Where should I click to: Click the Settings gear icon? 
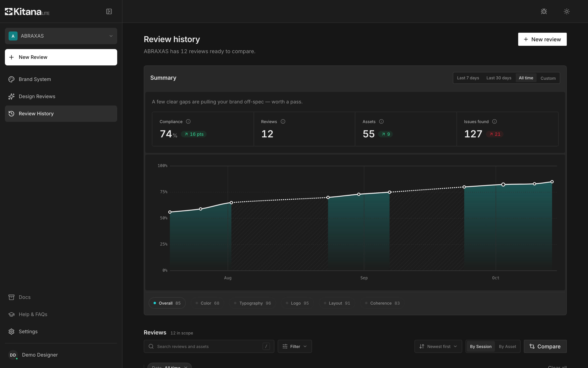[11, 331]
